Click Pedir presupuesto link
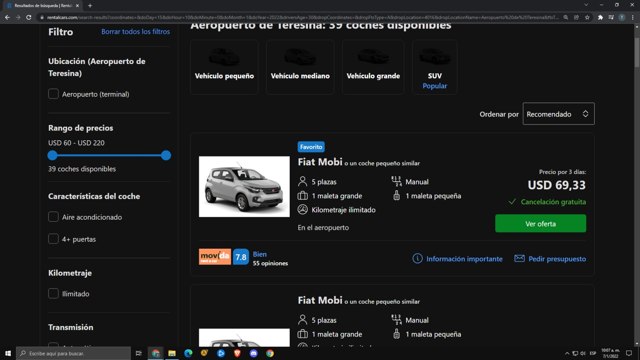Image resolution: width=640 pixels, height=360 pixels. [557, 259]
